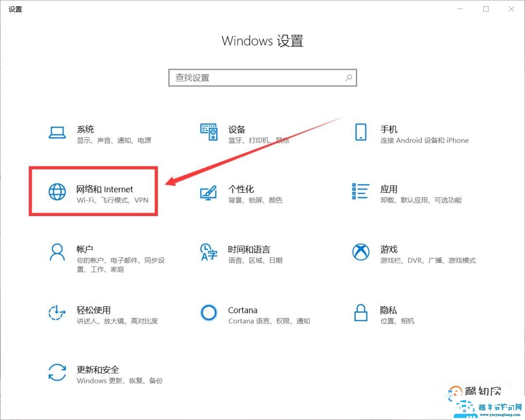Click the 背景、锁屏、颜色 description
525x420 pixels.
[256, 200]
